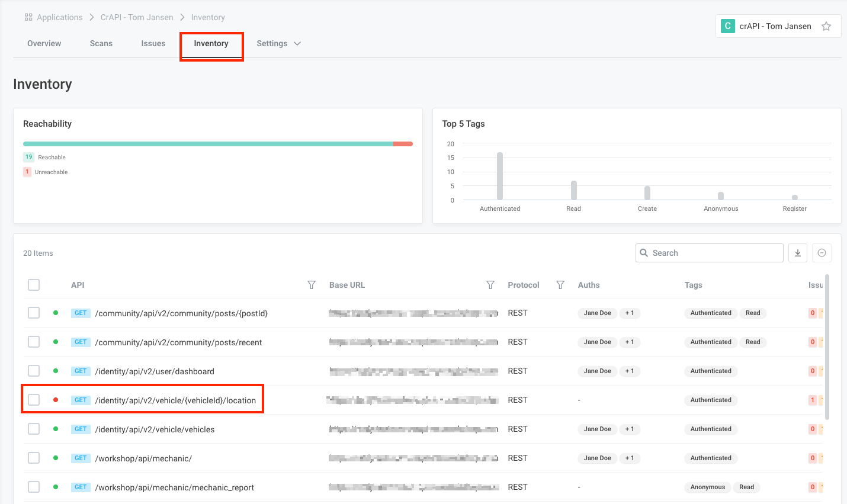Switch to the Overview tab
This screenshot has width=847, height=504.
[44, 43]
